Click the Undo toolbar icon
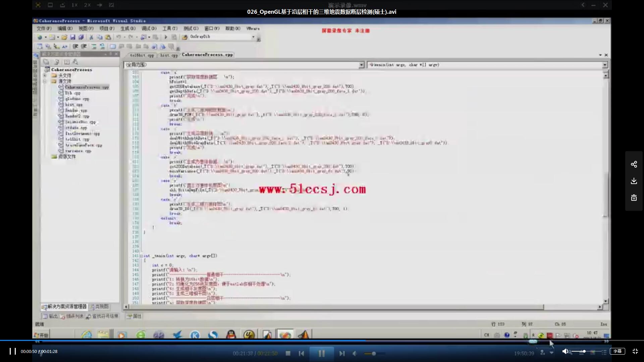 coord(118,37)
